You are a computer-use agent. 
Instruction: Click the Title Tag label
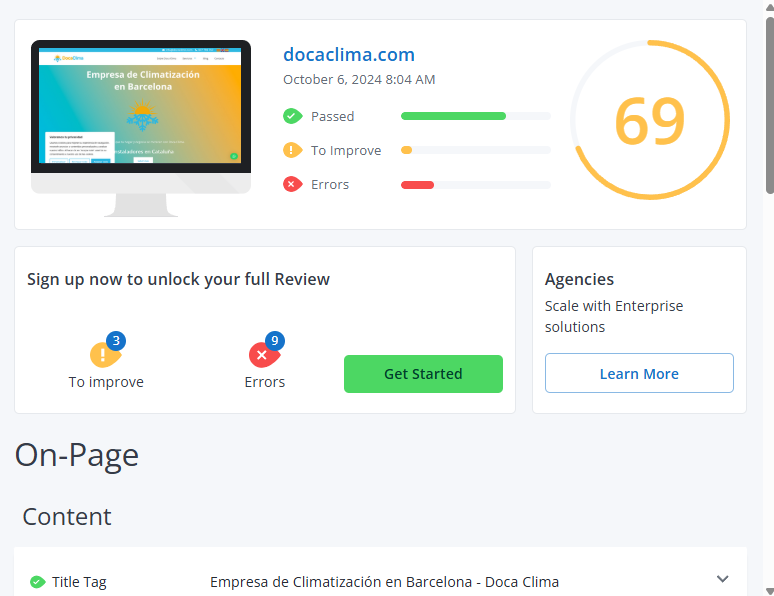(x=79, y=582)
